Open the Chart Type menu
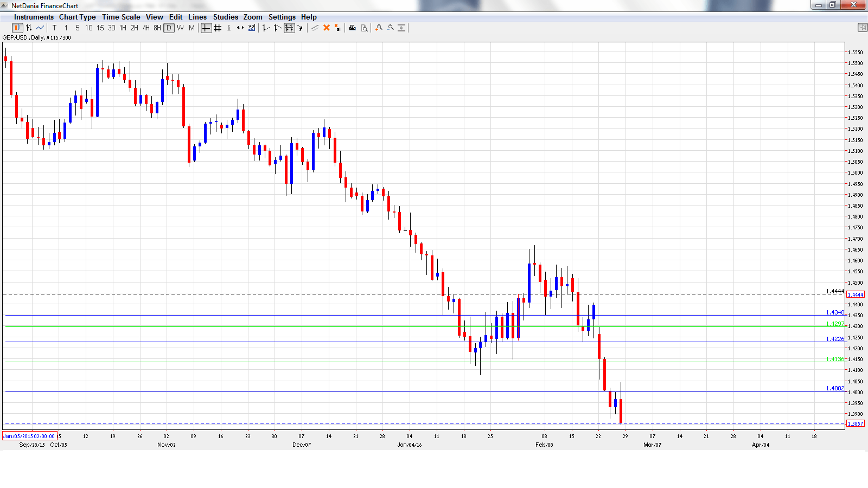This screenshot has height=488, width=868. pos(77,17)
